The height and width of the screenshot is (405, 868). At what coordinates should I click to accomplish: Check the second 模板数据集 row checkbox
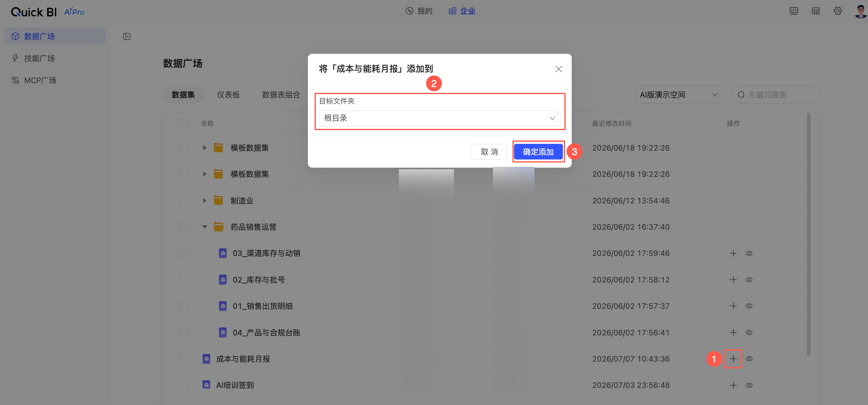pyautogui.click(x=183, y=174)
